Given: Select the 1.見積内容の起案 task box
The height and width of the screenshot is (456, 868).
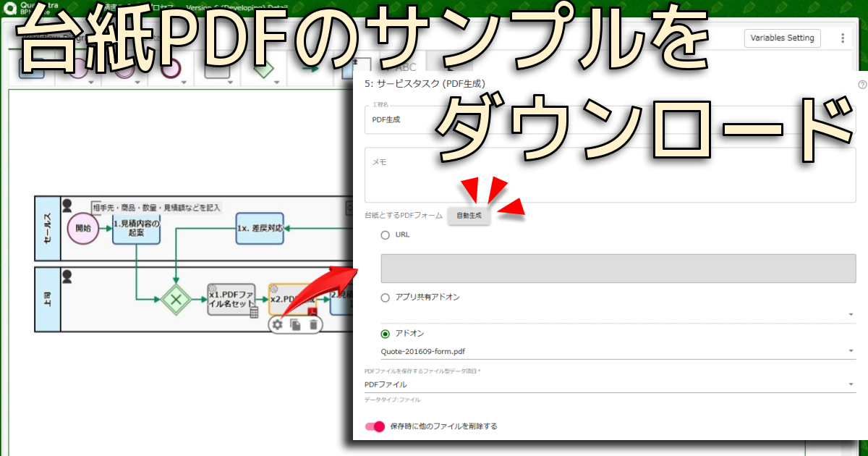Looking at the screenshot, I should 136,229.
